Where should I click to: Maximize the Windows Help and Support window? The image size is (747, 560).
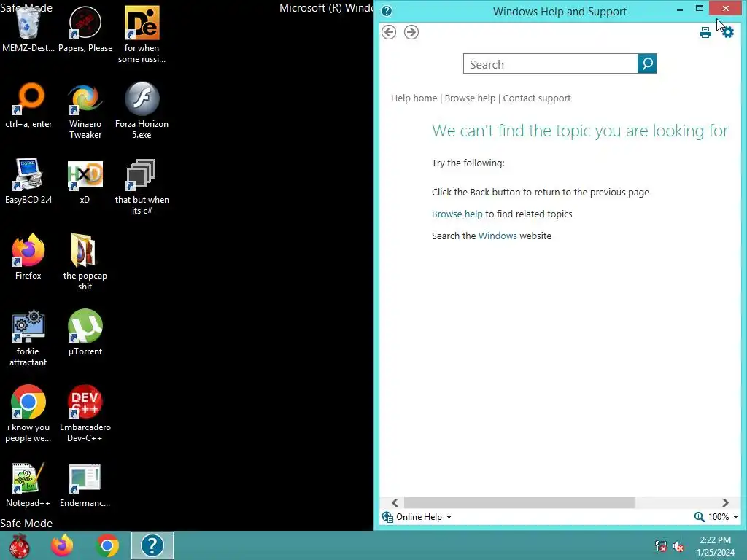point(700,8)
